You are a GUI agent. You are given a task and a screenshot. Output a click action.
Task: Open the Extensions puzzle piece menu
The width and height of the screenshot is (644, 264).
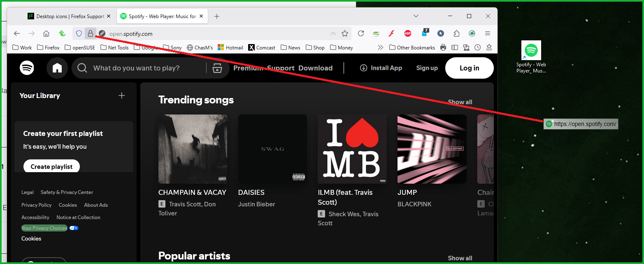point(456,34)
